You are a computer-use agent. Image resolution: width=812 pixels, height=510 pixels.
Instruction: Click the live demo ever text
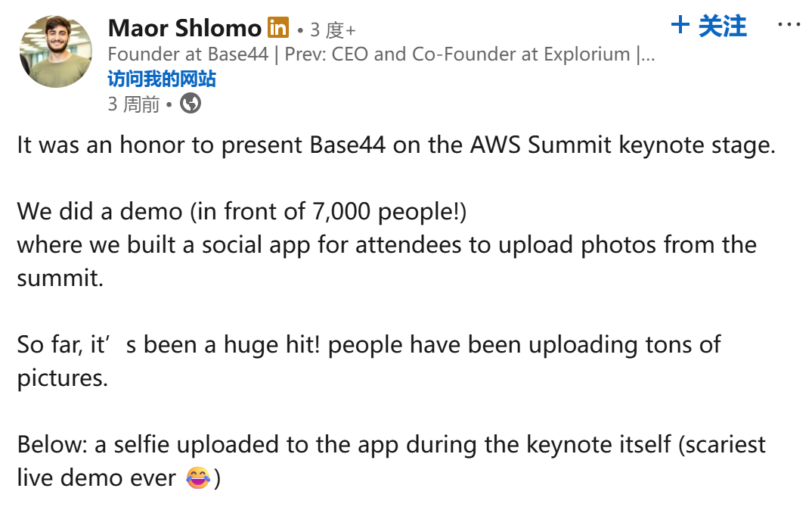click(97, 477)
